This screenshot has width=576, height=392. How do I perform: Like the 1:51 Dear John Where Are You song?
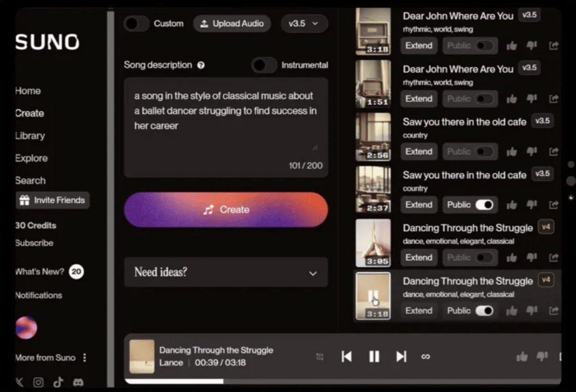(511, 99)
